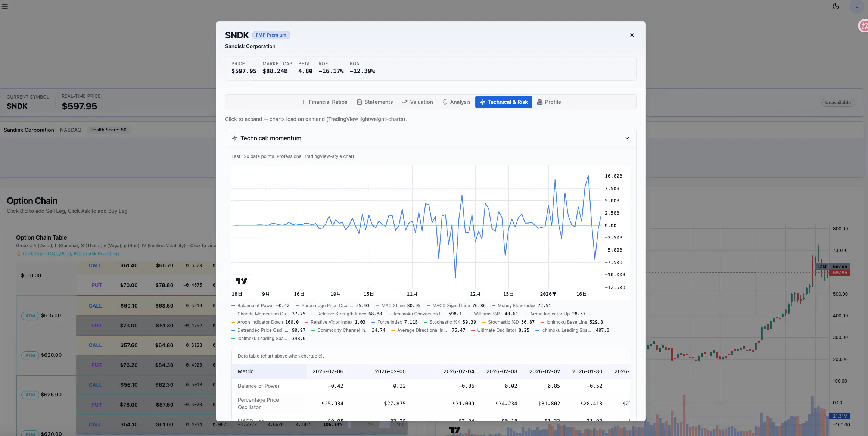Click the Balance of Power legend entry

[260, 306]
